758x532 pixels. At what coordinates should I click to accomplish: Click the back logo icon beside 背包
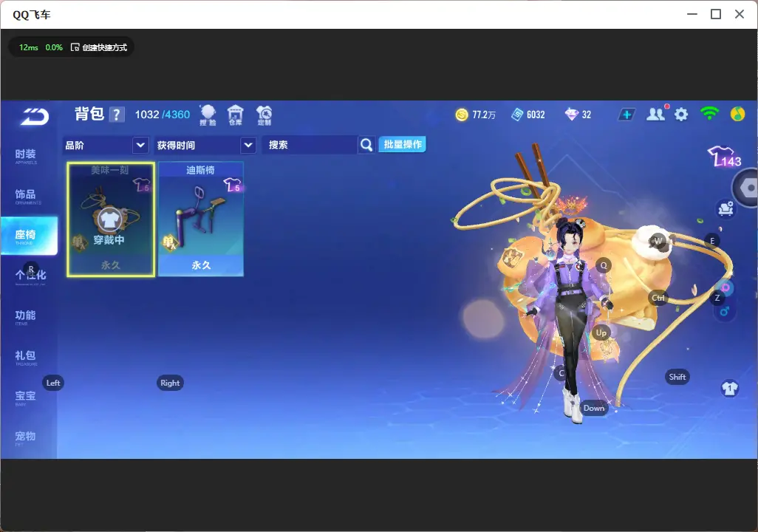pyautogui.click(x=34, y=116)
